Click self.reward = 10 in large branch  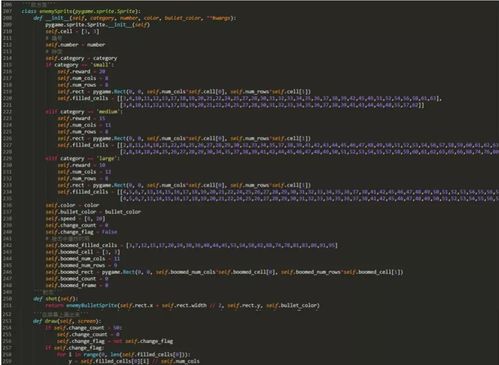[x=82, y=165]
